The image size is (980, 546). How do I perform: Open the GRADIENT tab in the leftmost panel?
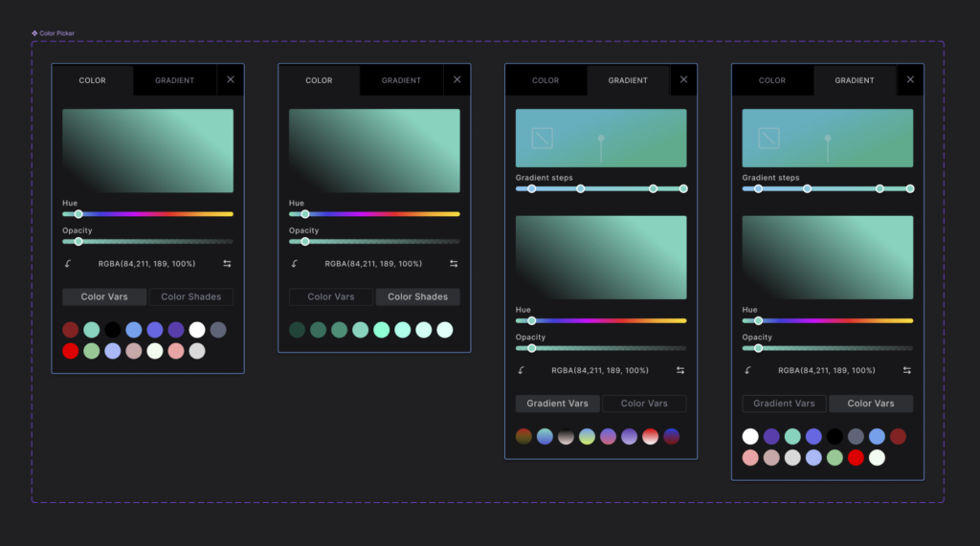[x=174, y=80]
